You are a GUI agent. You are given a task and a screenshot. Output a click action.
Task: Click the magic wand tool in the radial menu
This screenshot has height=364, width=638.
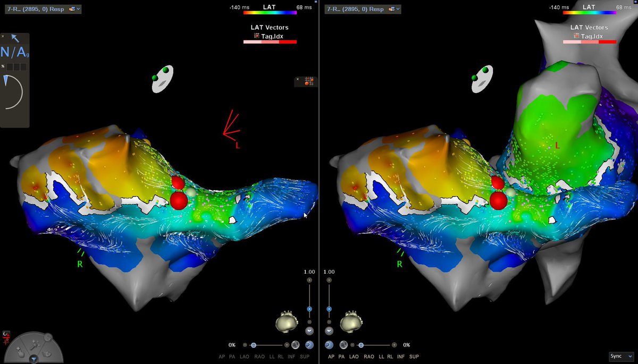click(x=35, y=346)
